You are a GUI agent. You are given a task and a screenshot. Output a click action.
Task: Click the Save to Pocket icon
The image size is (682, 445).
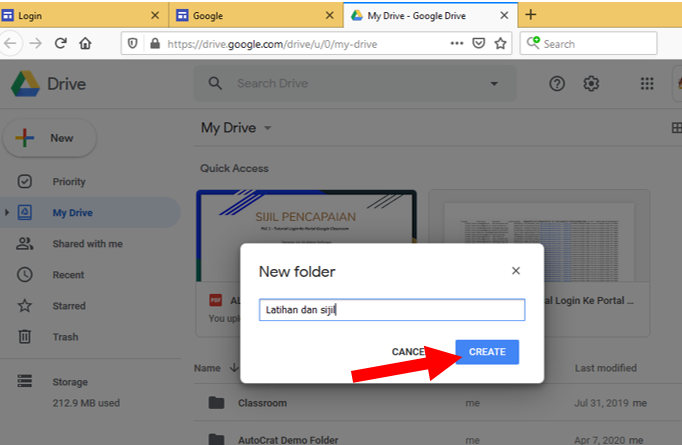tap(478, 43)
